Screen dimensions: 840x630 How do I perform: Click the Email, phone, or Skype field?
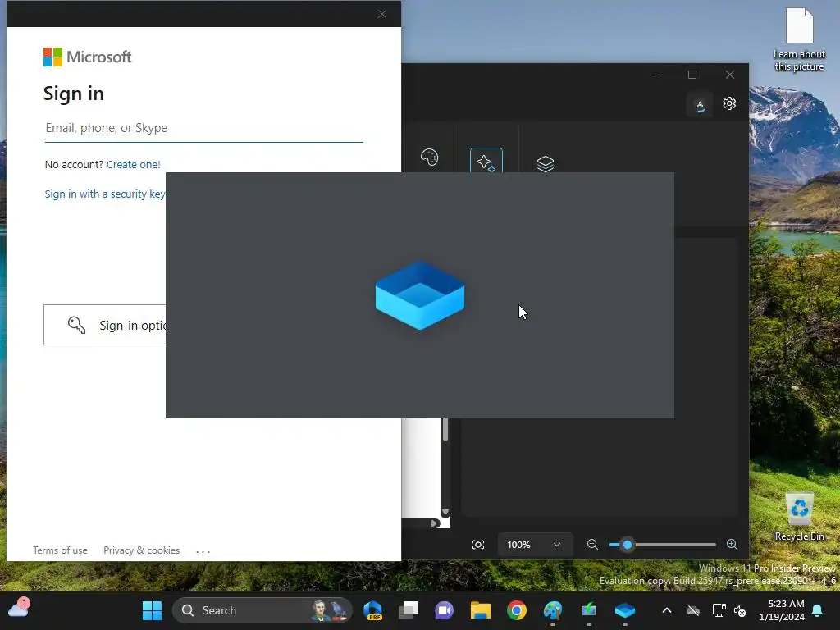coord(203,128)
